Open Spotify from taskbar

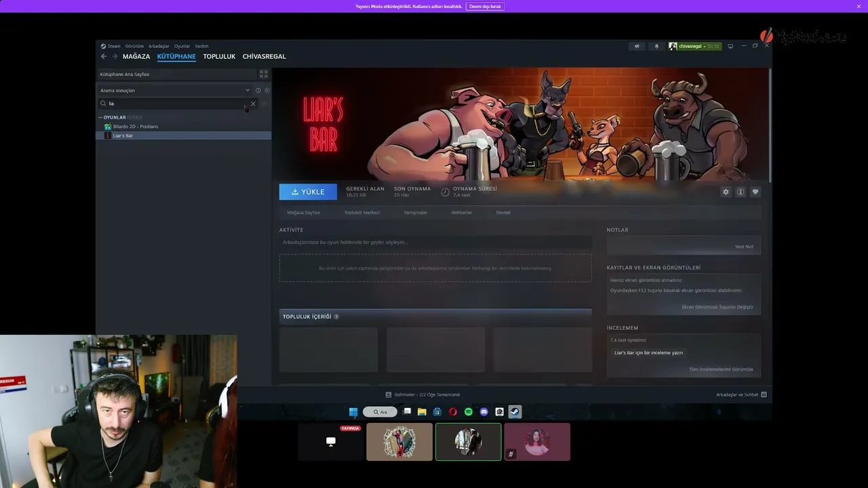469,411
